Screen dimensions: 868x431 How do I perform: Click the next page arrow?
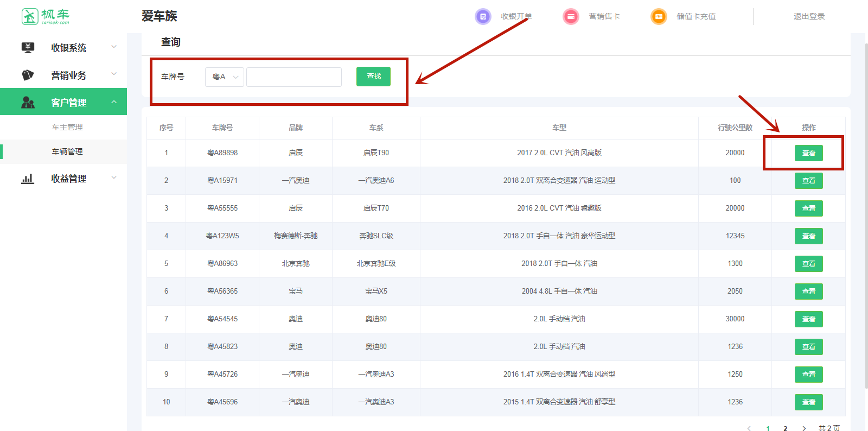pyautogui.click(x=804, y=428)
